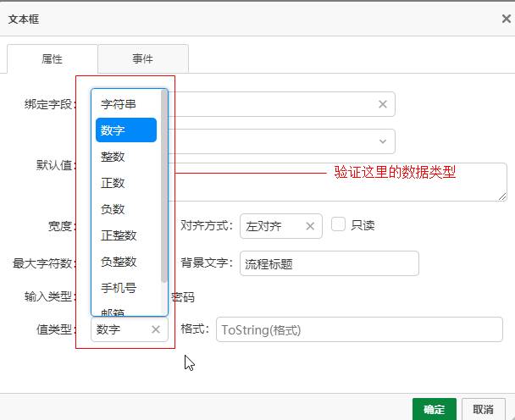The height and width of the screenshot is (420, 515).
Task: Switch to the 属性 tab
Action: 53,58
